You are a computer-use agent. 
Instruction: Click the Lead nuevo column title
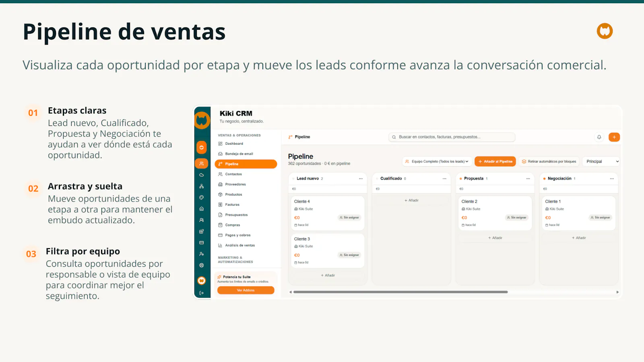(308, 179)
